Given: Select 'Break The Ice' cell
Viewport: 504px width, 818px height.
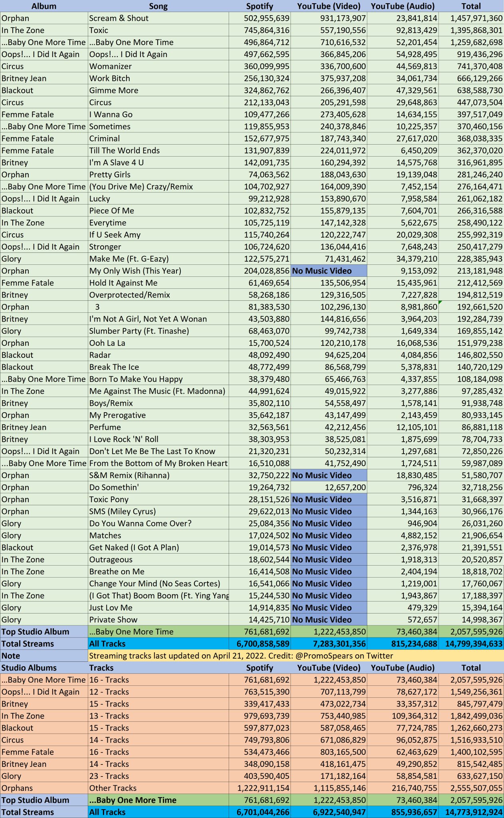Looking at the screenshot, I should 158,367.
